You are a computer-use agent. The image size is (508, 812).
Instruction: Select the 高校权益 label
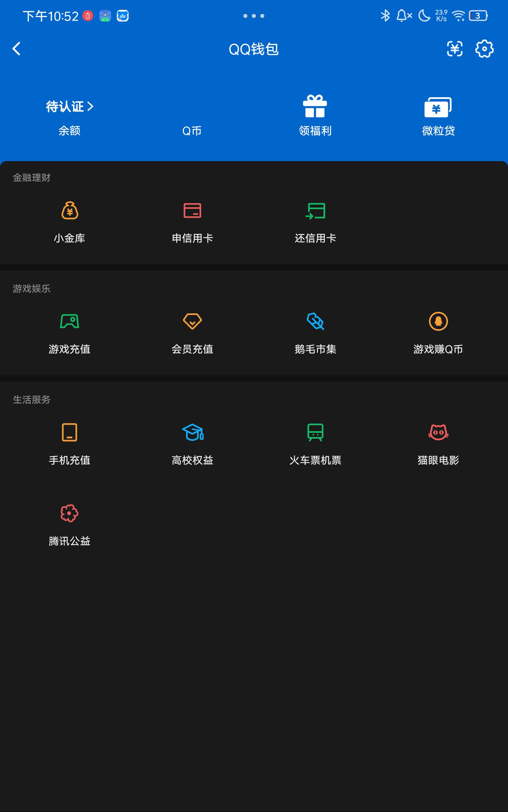point(192,460)
